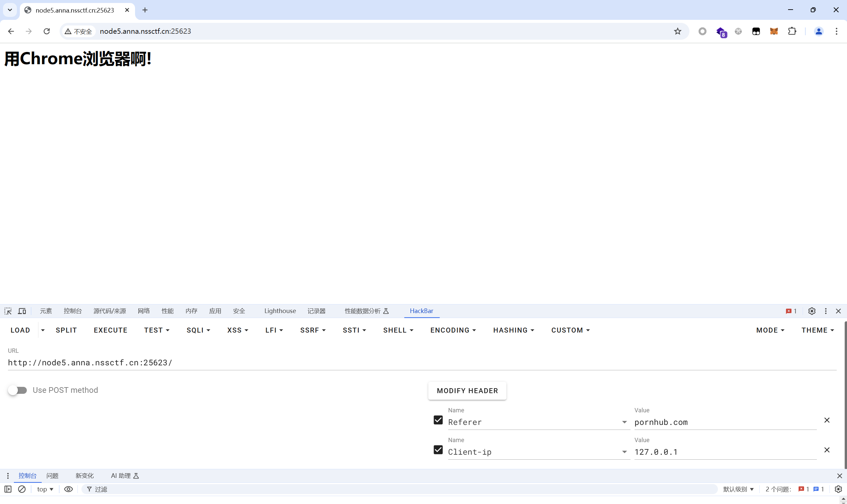Open the TEST dropdown menu

coord(157,330)
